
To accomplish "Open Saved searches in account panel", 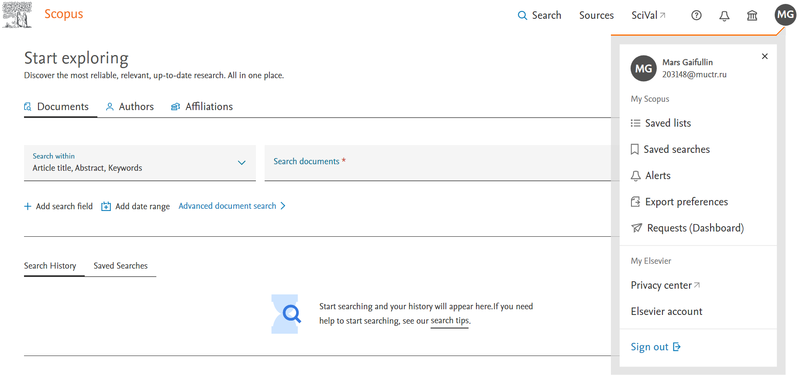I will (x=670, y=149).
